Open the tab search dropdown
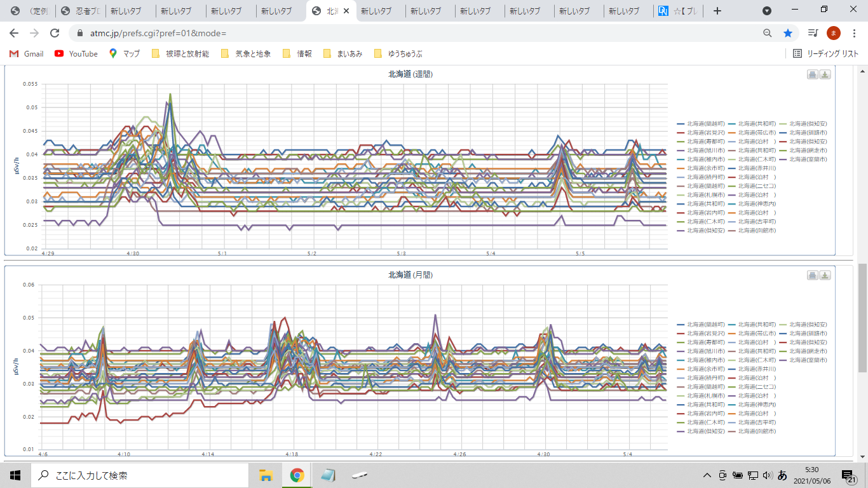868x488 pixels. (x=767, y=11)
